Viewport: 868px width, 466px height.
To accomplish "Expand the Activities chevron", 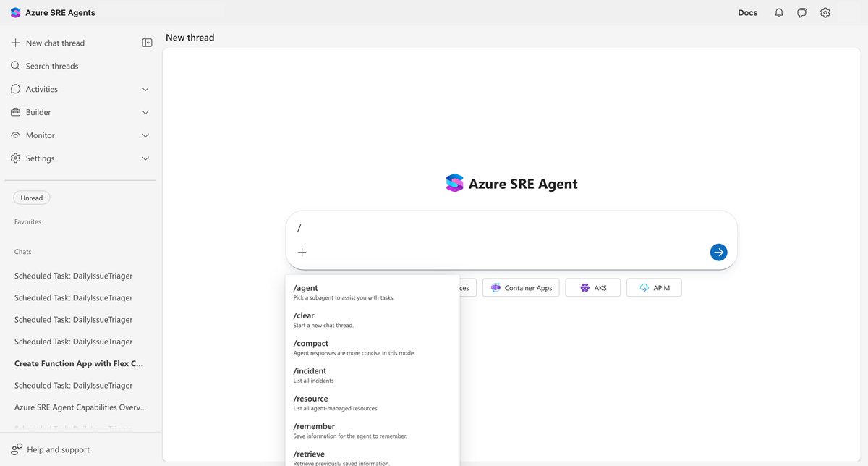I will 145,89.
